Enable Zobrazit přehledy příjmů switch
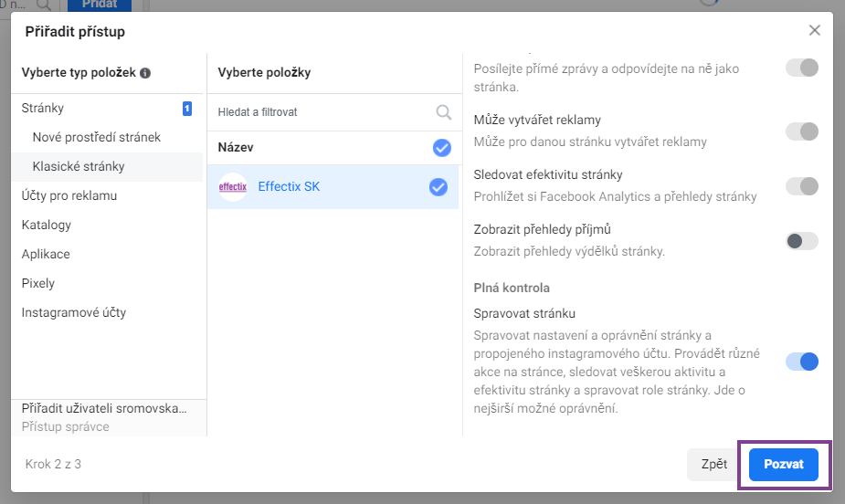 click(802, 241)
